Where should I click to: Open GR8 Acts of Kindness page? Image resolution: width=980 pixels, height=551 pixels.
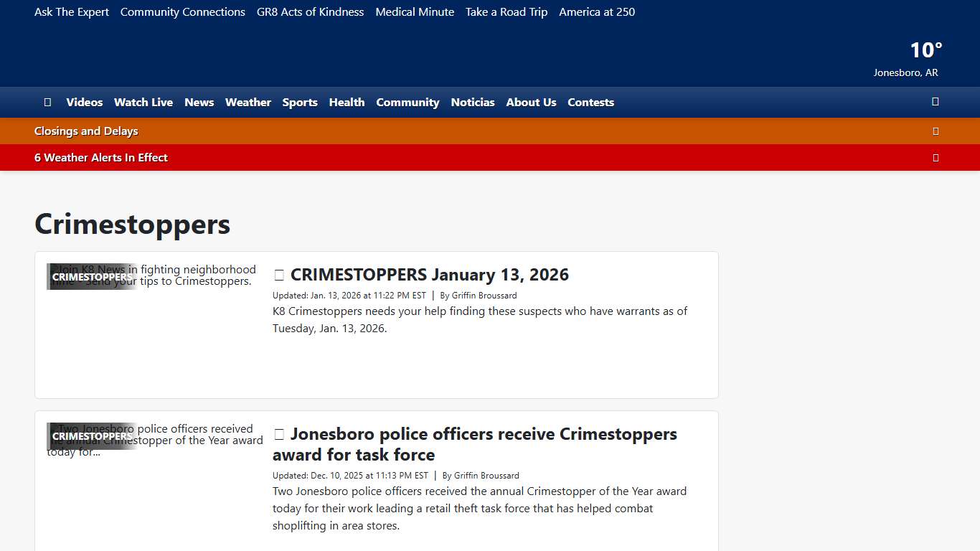(310, 11)
